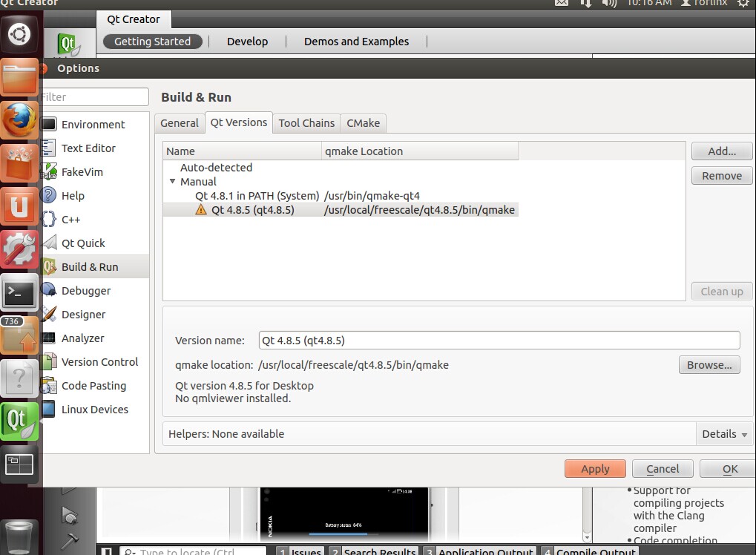This screenshot has width=756, height=555.
Task: Expand Helpers Details dropdown
Action: pyautogui.click(x=724, y=434)
